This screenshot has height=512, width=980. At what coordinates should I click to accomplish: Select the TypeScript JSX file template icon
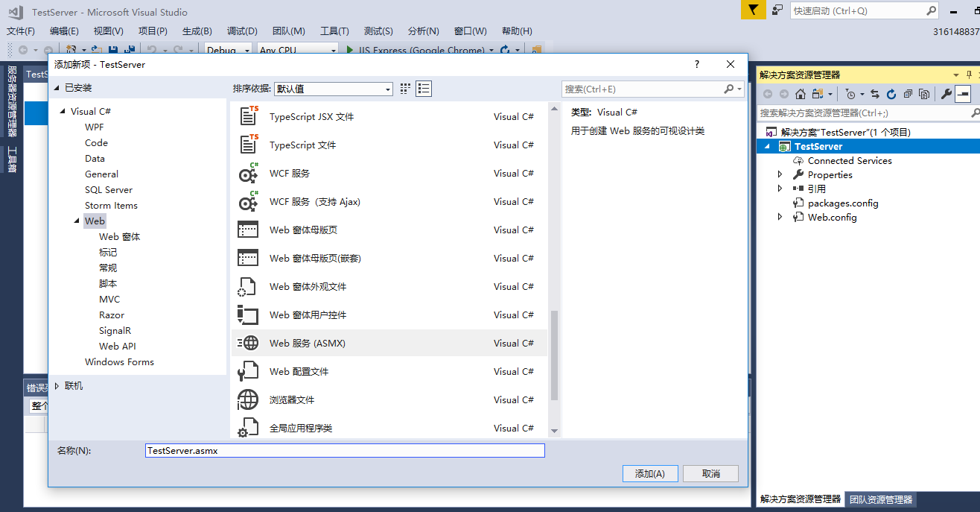click(248, 116)
